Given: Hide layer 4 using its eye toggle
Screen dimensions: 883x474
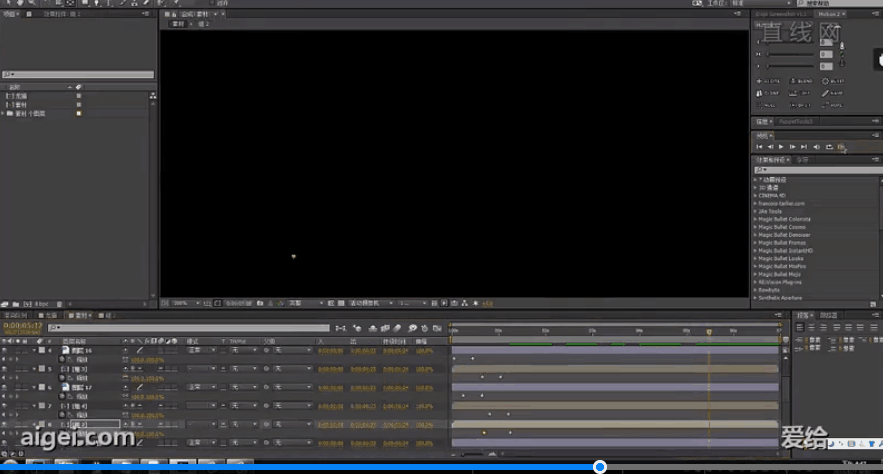Looking at the screenshot, I should [x=5, y=351].
